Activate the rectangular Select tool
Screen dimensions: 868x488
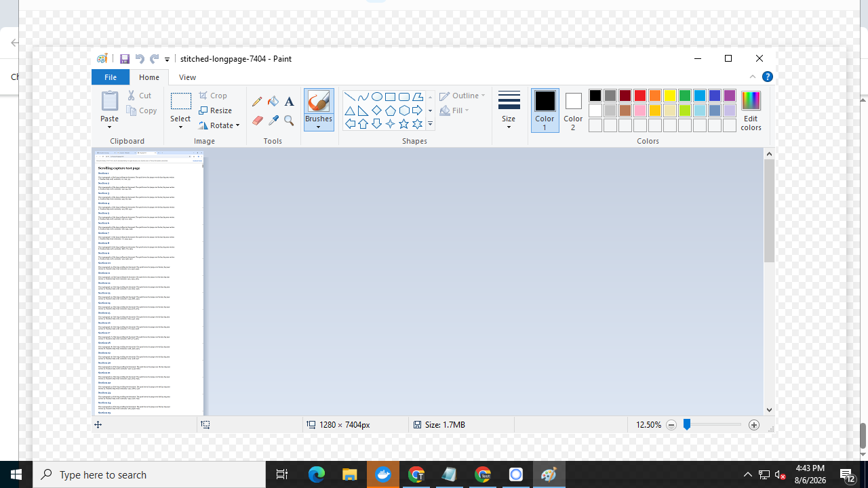180,101
